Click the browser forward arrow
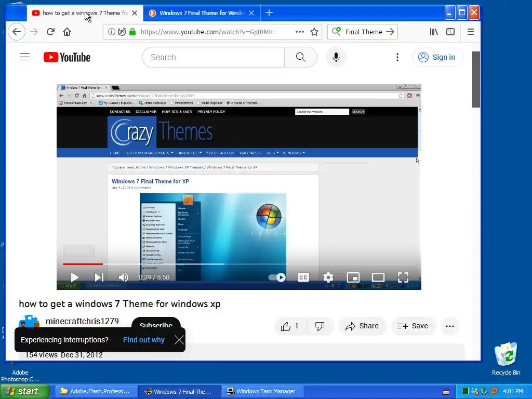532x399 pixels. click(x=34, y=32)
